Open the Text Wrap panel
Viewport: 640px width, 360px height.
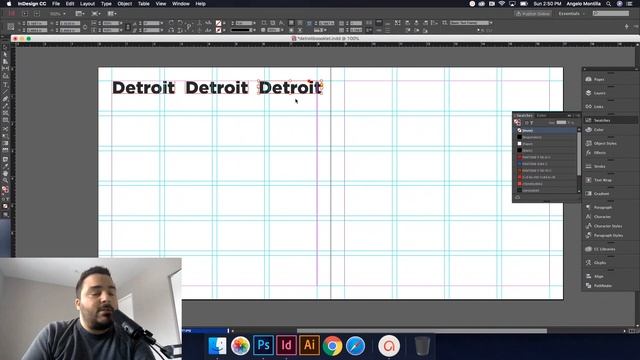pyautogui.click(x=602, y=180)
